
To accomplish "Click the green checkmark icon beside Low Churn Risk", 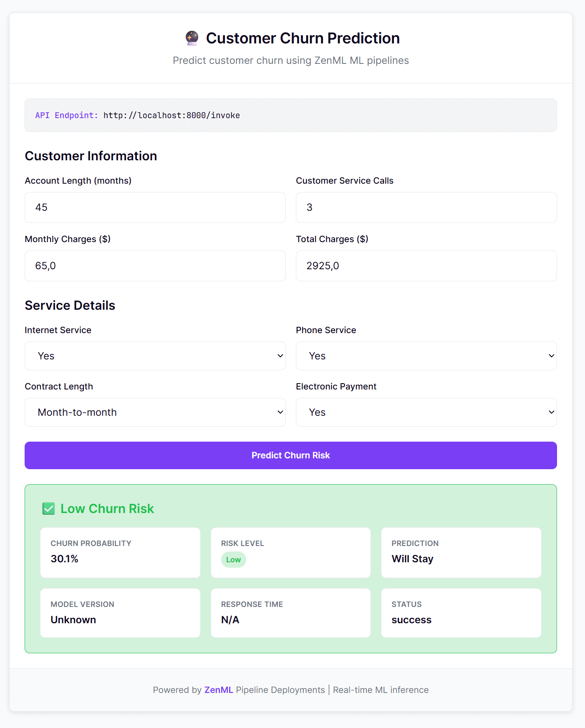I will (x=49, y=509).
